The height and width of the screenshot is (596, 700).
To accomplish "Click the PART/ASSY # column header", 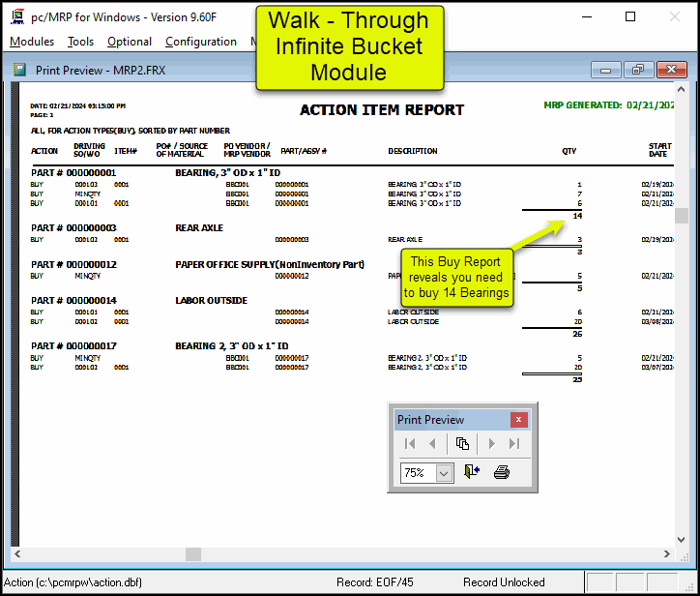I will [304, 151].
